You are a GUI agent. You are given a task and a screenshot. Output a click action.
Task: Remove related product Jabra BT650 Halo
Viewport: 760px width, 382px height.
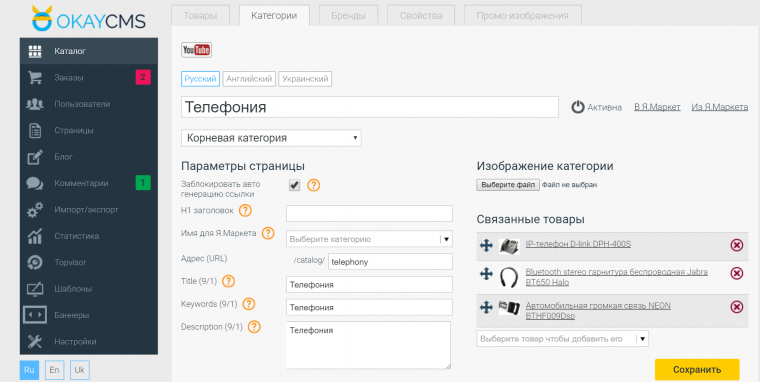(x=736, y=274)
